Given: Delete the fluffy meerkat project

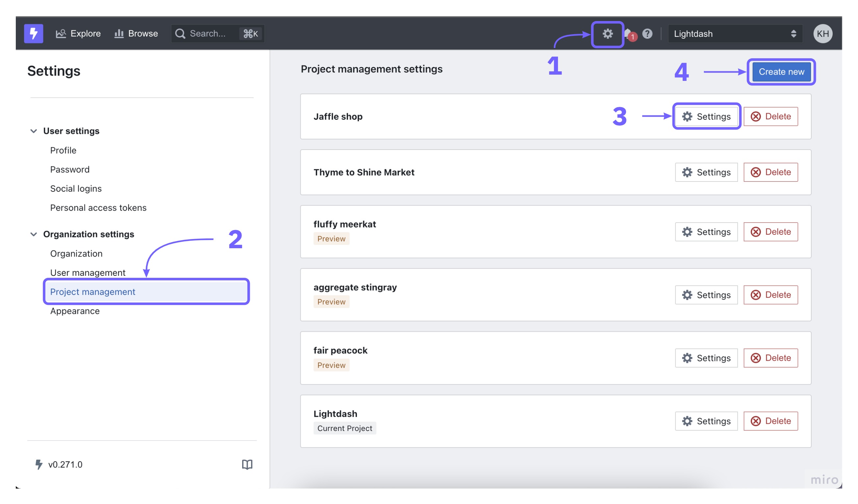Looking at the screenshot, I should coord(770,232).
